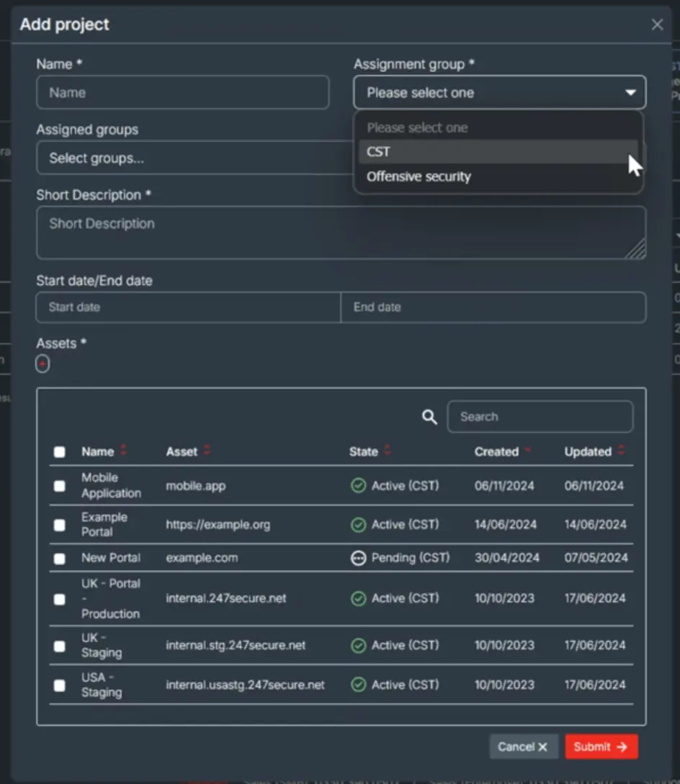Click the 'example.com' asset cell
This screenshot has height=784, width=680.
[x=202, y=558]
